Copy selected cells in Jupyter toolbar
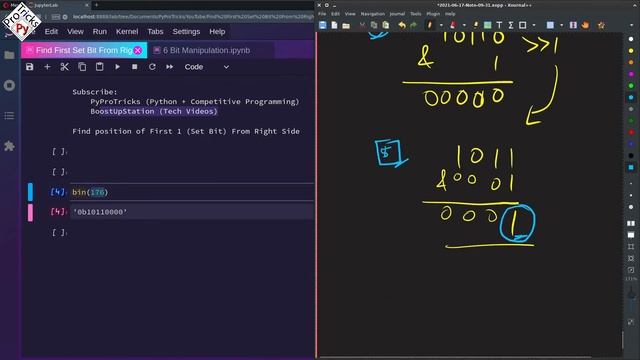Viewport: 640px width, 360px height. [82, 67]
